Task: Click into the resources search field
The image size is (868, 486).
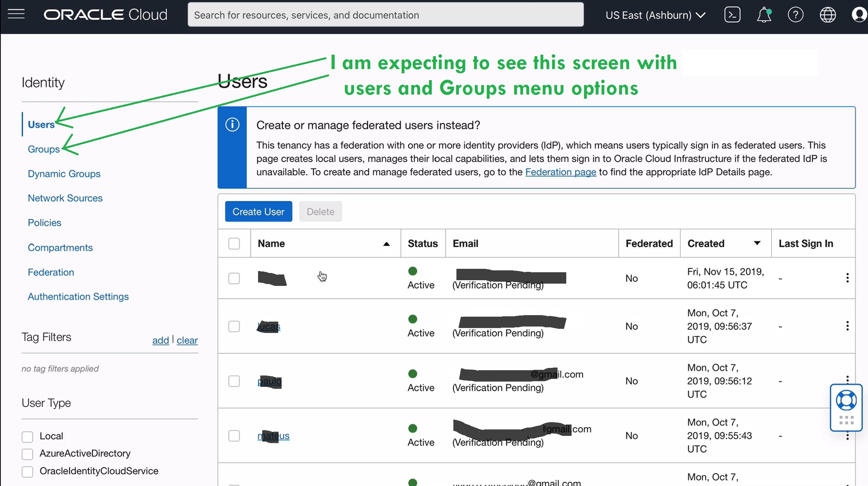Action: click(x=385, y=15)
